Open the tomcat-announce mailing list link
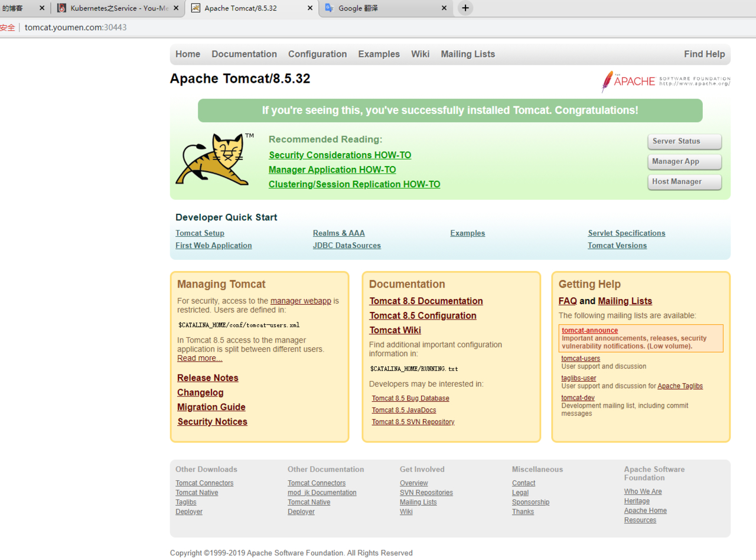The height and width of the screenshot is (560, 756). (589, 331)
